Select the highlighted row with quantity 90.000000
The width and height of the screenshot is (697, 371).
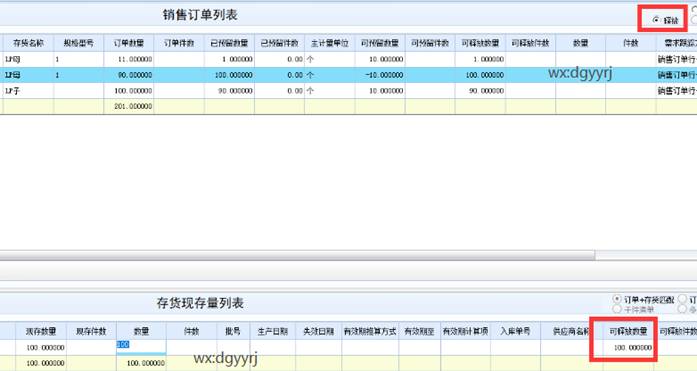pyautogui.click(x=348, y=75)
